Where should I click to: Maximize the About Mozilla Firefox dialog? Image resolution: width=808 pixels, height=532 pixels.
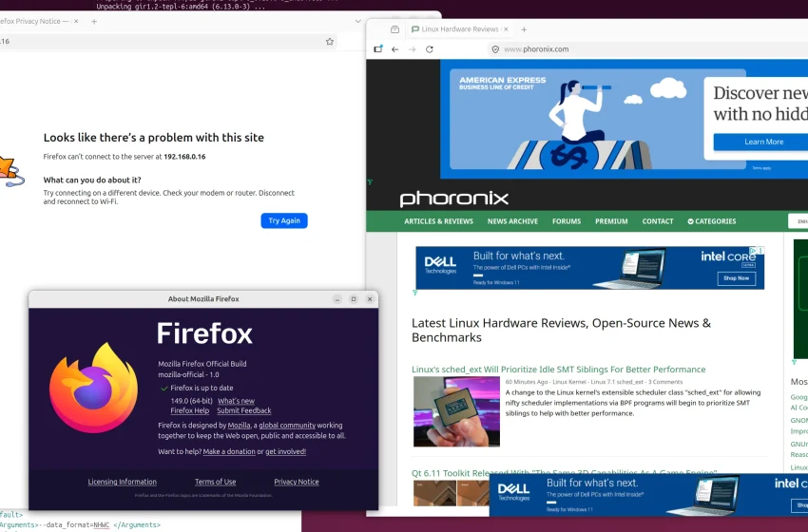click(x=354, y=299)
